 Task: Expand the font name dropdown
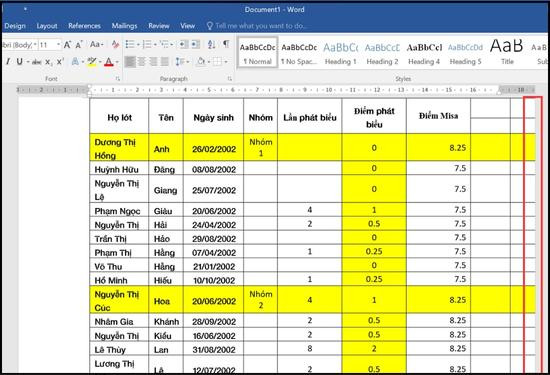35,45
